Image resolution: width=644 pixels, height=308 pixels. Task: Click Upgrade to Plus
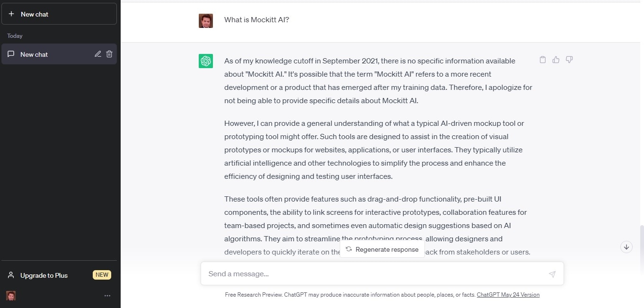(44, 275)
